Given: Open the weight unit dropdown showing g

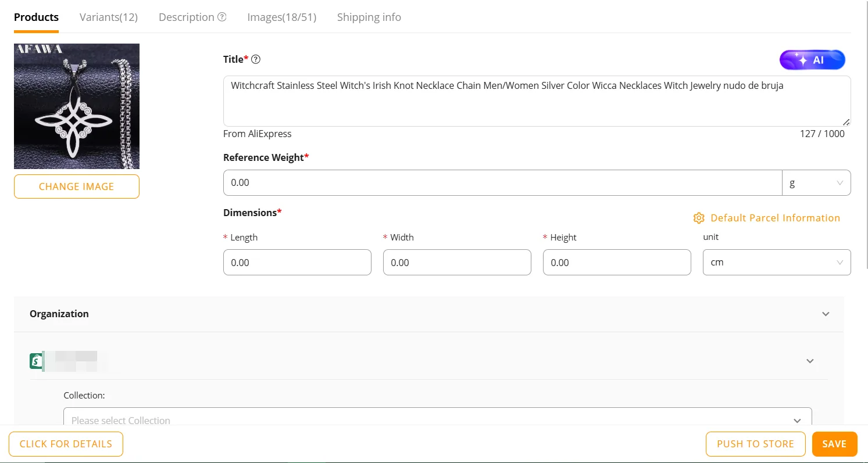Looking at the screenshot, I should (816, 182).
